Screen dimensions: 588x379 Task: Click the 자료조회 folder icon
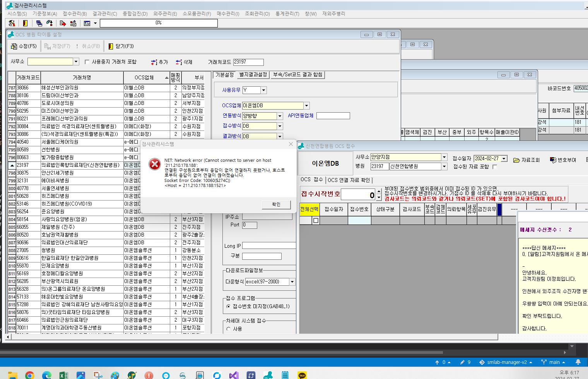click(516, 160)
